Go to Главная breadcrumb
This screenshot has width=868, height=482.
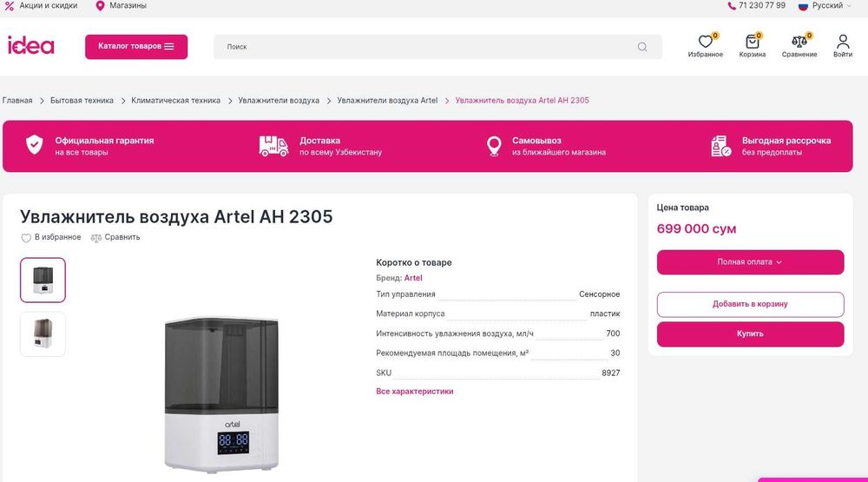[x=17, y=100]
